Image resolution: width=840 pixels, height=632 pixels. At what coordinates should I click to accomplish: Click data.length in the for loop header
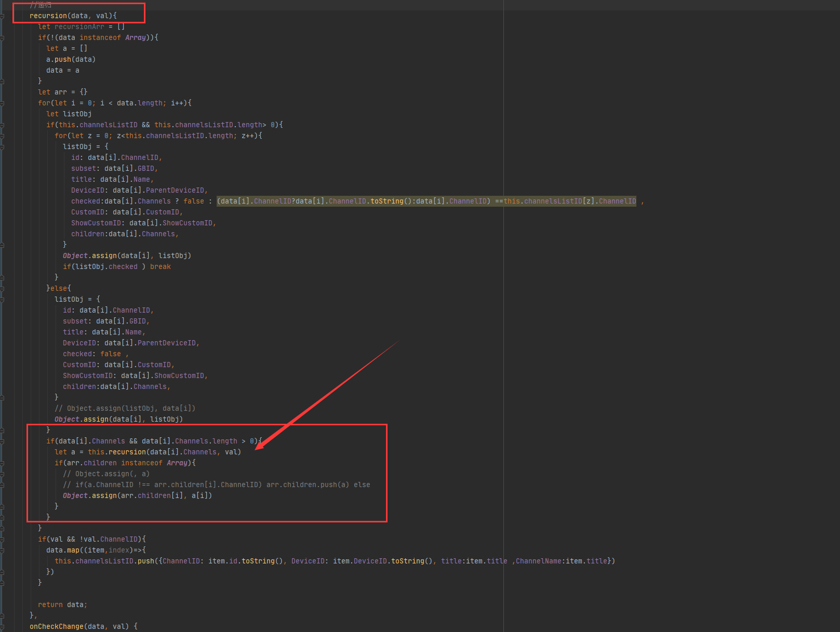[140, 103]
